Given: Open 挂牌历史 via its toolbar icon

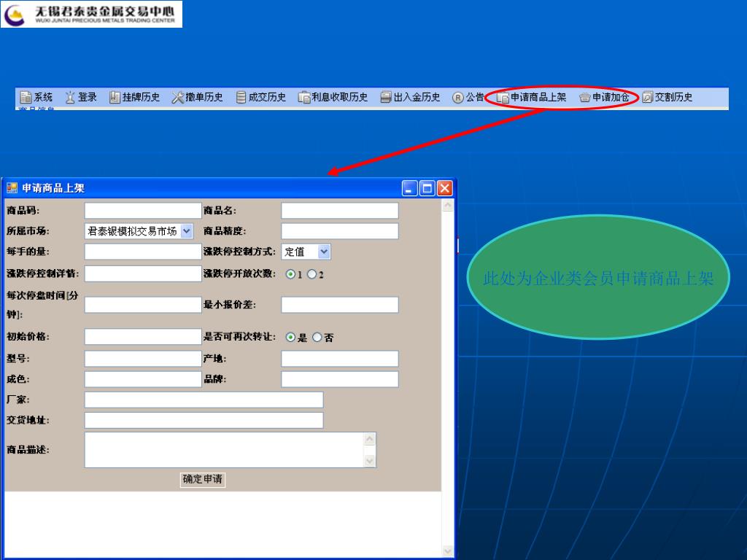Looking at the screenshot, I should click(x=115, y=97).
